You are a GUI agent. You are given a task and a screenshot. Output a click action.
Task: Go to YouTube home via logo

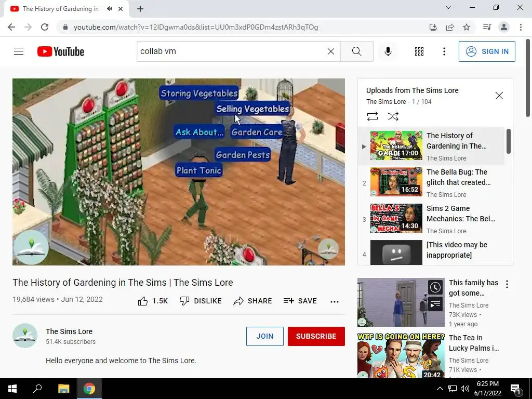coord(61,51)
